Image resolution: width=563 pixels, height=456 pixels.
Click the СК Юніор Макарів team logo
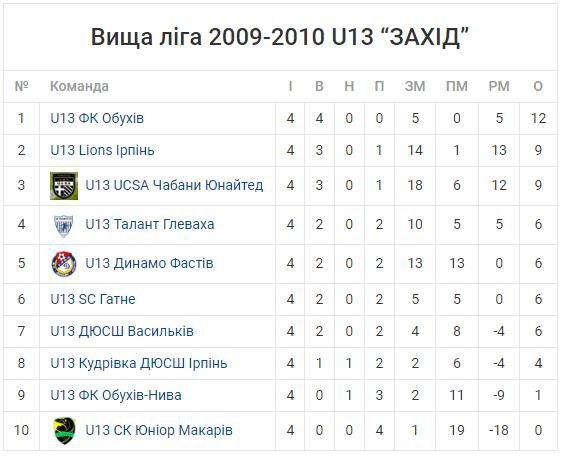pyautogui.click(x=64, y=431)
